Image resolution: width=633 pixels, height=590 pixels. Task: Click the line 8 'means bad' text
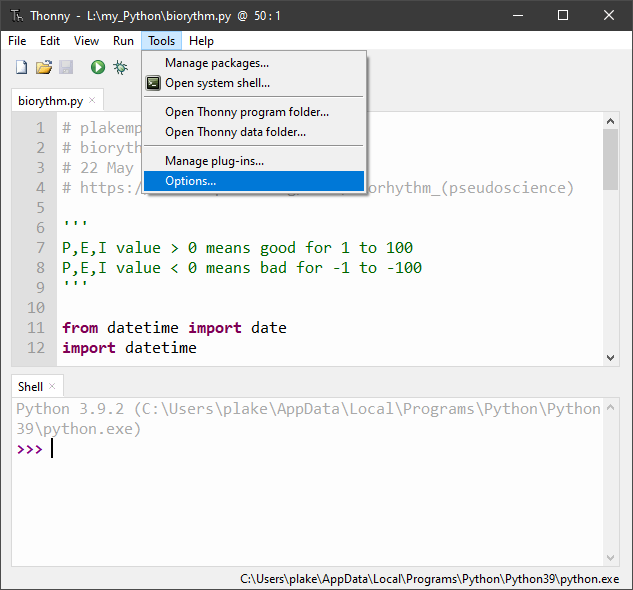(246, 268)
